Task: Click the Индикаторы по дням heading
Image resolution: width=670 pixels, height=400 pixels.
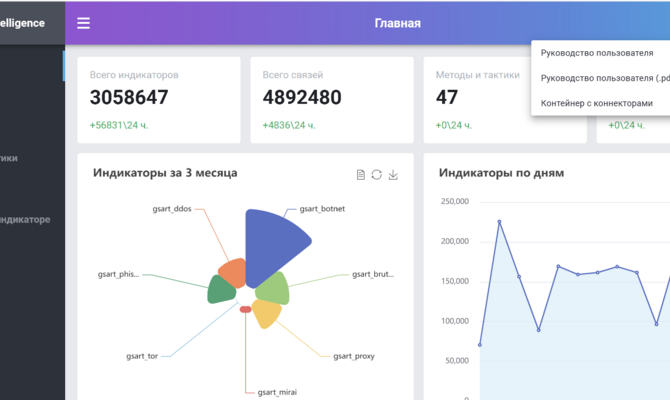Action: click(x=501, y=173)
